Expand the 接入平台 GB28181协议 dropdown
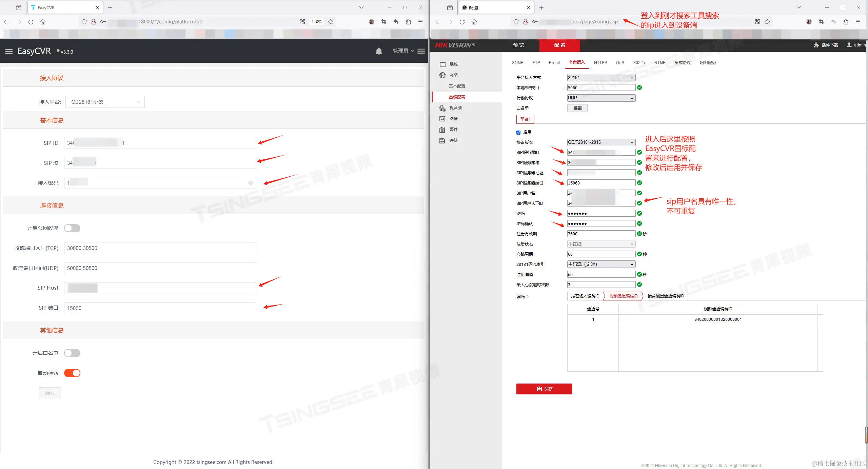 pyautogui.click(x=105, y=102)
